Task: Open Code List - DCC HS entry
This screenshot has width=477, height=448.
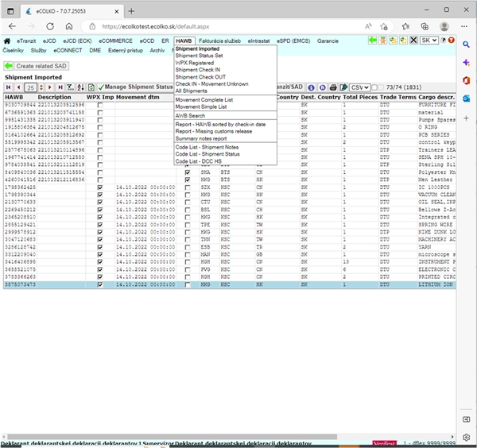Action: [198, 161]
